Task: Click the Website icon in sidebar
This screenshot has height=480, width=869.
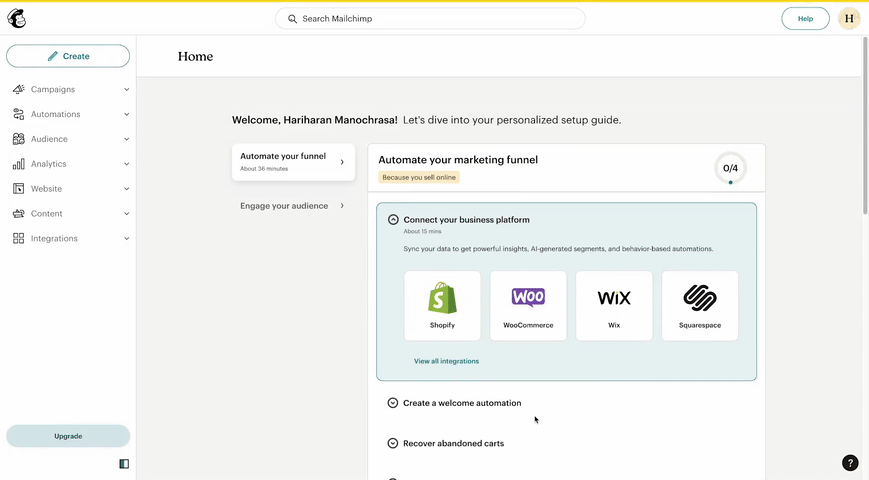Action: [x=18, y=188]
